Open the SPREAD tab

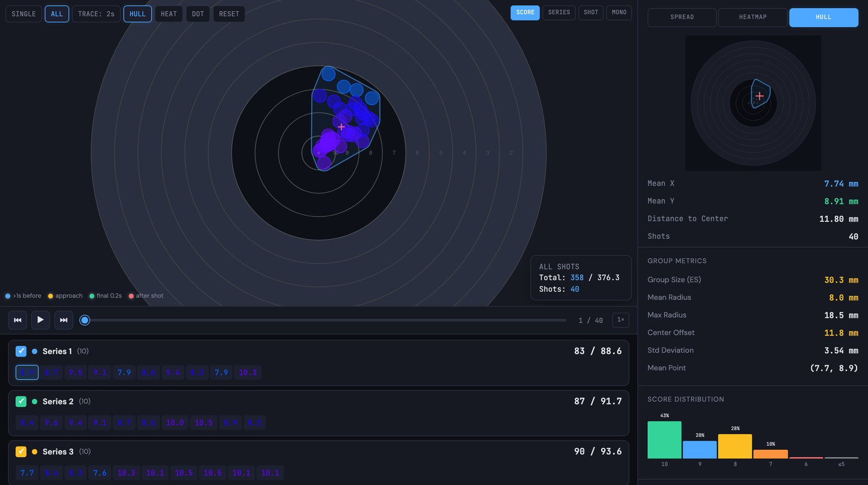[682, 17]
